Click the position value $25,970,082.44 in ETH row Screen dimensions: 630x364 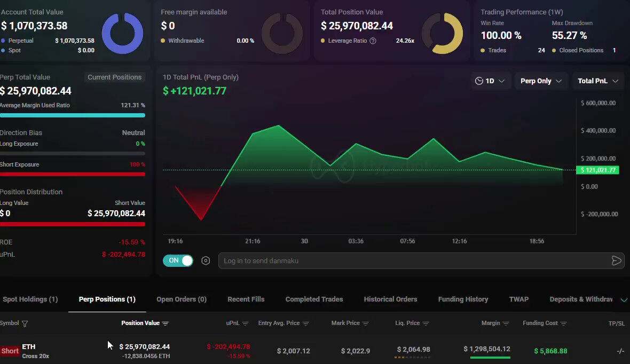pos(145,346)
